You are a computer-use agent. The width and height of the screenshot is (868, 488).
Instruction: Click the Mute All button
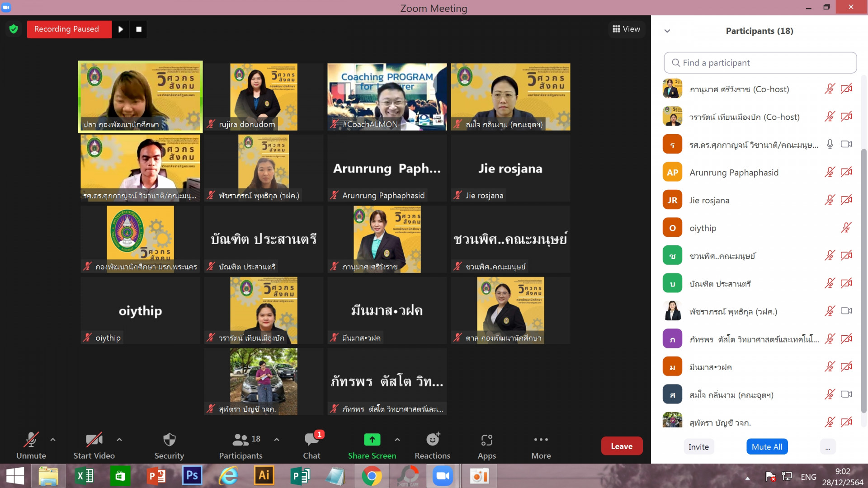click(767, 447)
